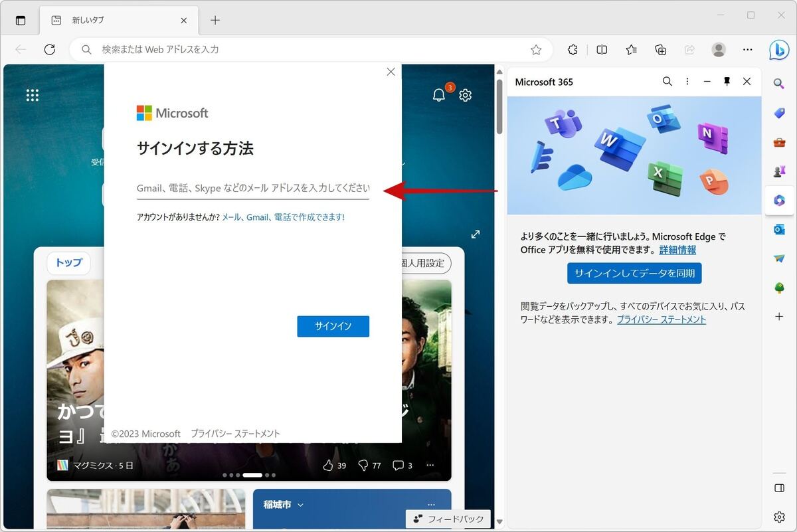
Task: Pin the Microsoft 365 panel
Action: click(727, 82)
